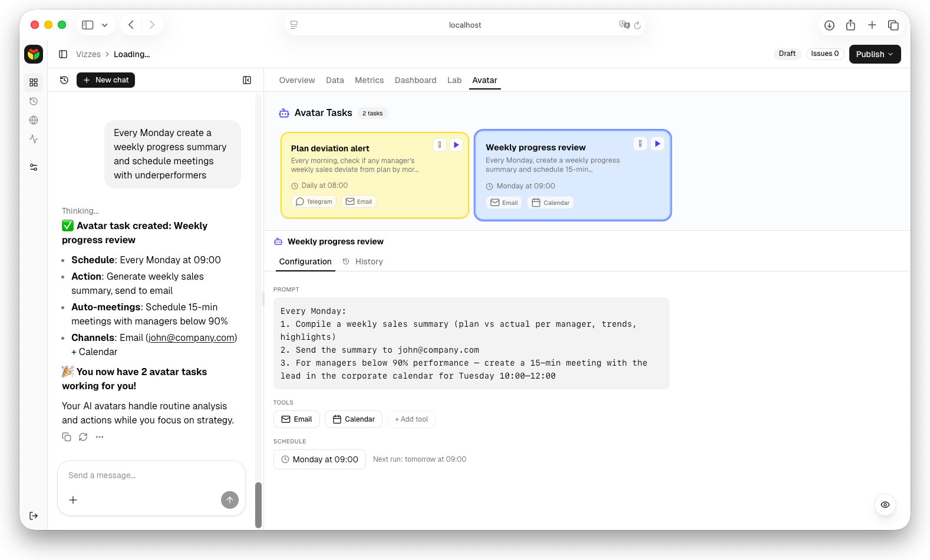This screenshot has width=930, height=560.
Task: Click in the Send a message field
Action: 141,475
